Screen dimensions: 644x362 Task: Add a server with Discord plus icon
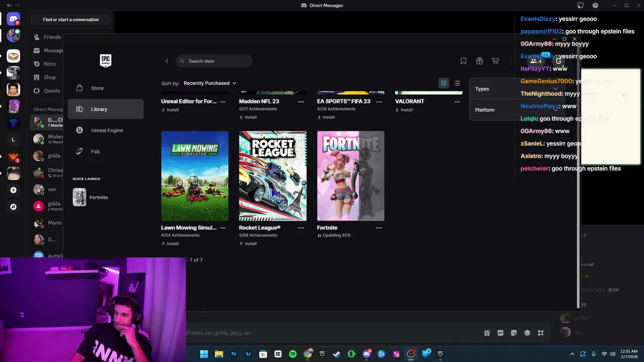pos(14,190)
